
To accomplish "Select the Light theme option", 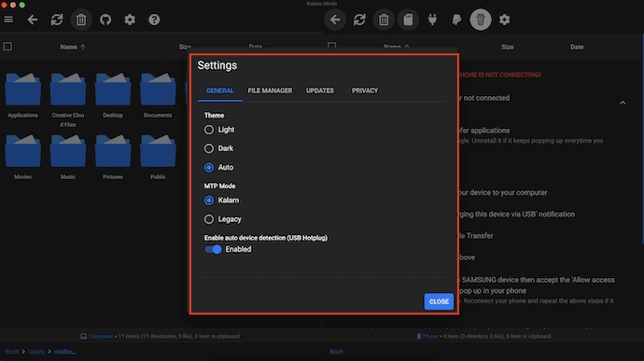I will pyautogui.click(x=209, y=130).
